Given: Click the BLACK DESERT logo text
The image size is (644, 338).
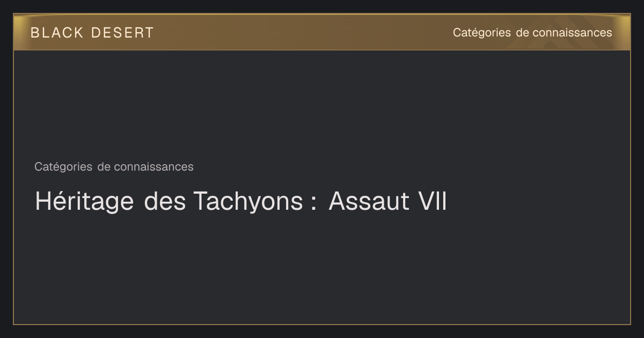Looking at the screenshot, I should point(92,33).
